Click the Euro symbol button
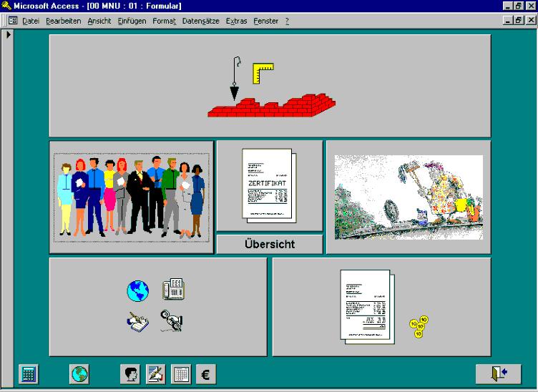The width and height of the screenshot is (538, 392). (206, 373)
